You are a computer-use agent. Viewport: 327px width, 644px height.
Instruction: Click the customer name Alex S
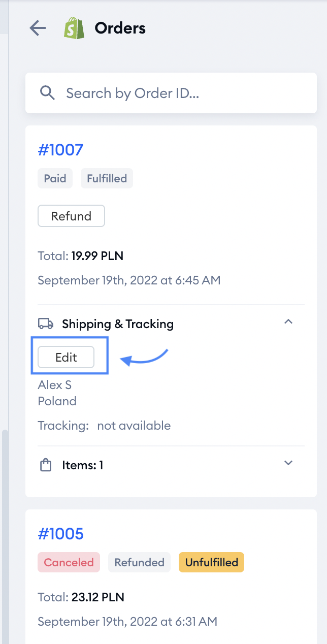54,385
